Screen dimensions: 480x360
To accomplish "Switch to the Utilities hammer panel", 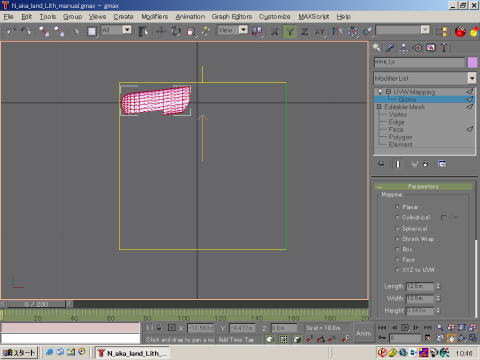I will [444, 48].
